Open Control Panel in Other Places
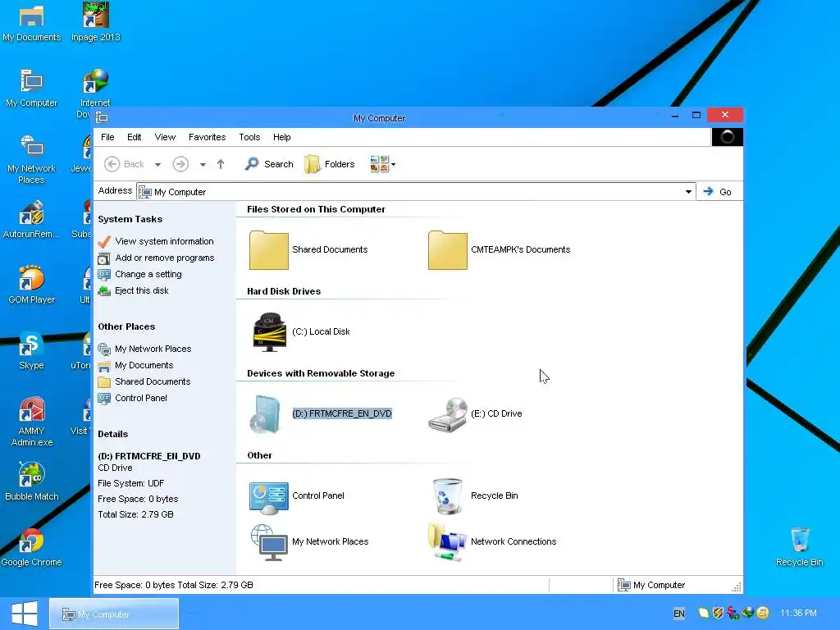This screenshot has width=840, height=630. pyautogui.click(x=141, y=398)
